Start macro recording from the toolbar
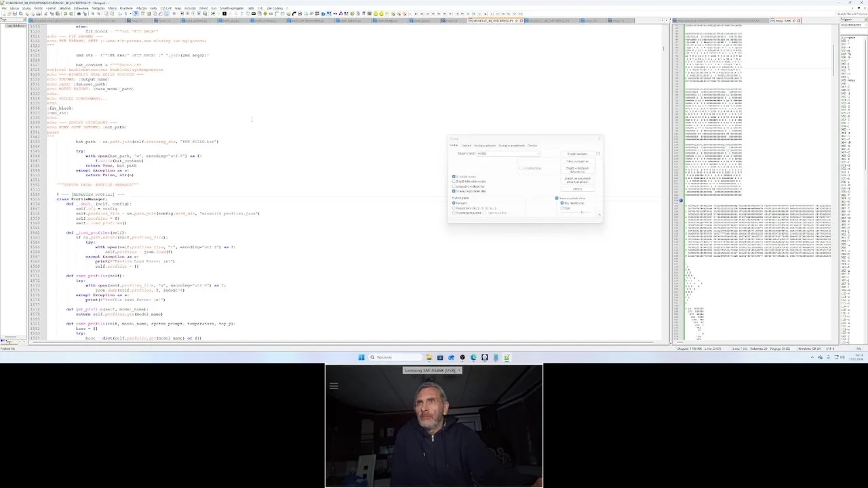The image size is (868, 488). (x=182, y=14)
